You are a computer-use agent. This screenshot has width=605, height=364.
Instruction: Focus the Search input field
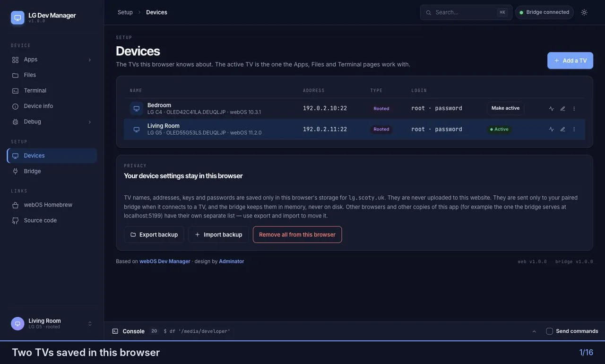(466, 12)
